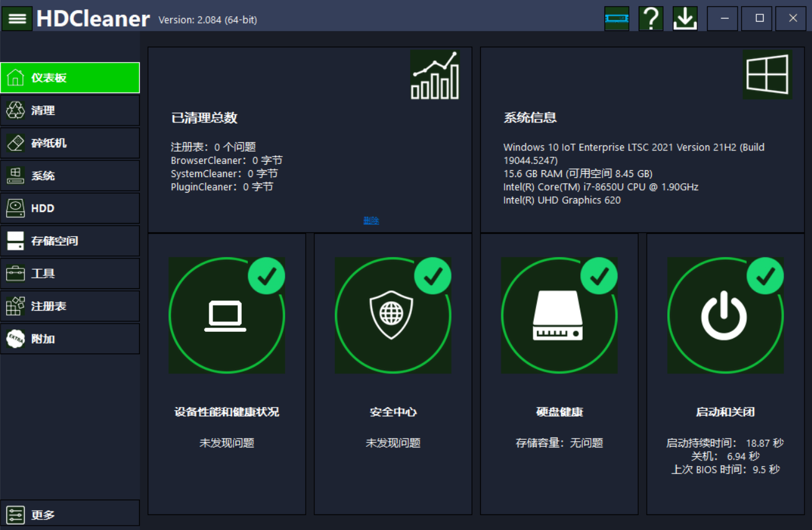
Task: Click 未发现问题 under device performance
Action: point(227,443)
